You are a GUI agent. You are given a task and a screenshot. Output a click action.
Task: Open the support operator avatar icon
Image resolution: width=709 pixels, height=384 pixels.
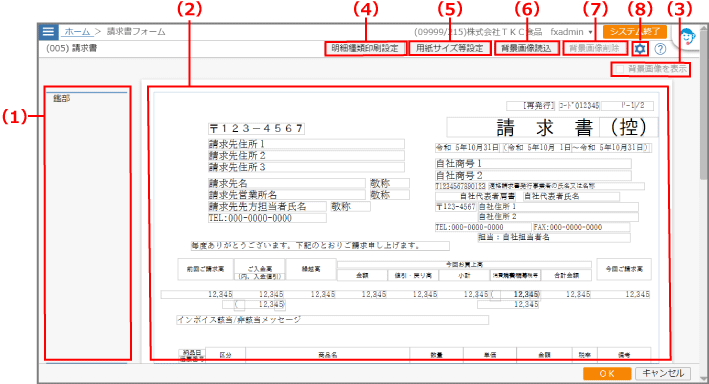pyautogui.click(x=687, y=37)
